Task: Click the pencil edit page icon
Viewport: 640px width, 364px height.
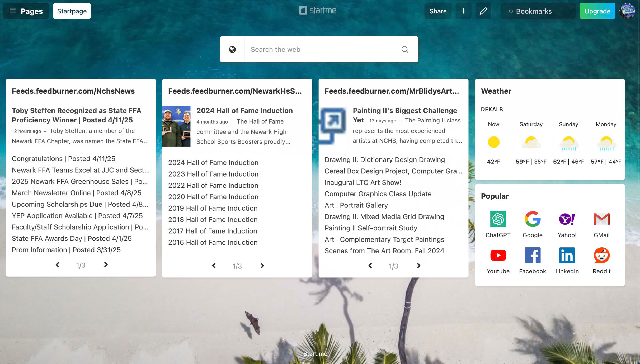Action: pyautogui.click(x=483, y=11)
